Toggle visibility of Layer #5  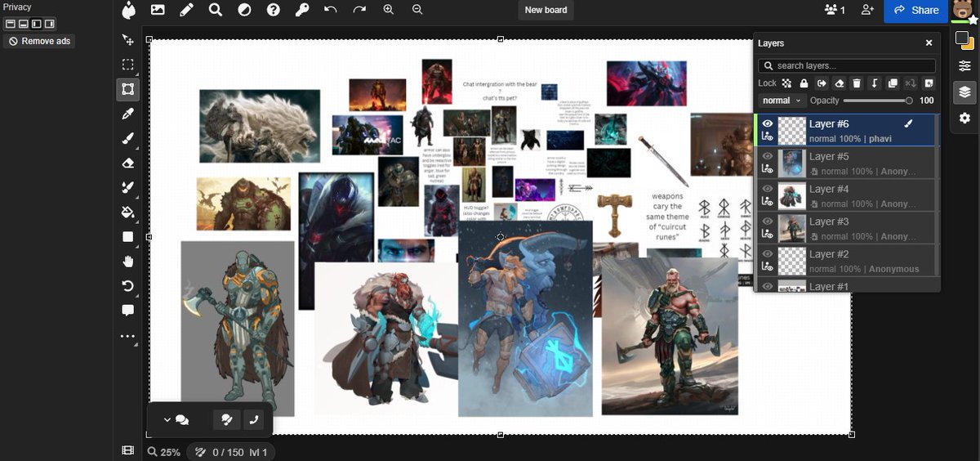pyautogui.click(x=767, y=155)
